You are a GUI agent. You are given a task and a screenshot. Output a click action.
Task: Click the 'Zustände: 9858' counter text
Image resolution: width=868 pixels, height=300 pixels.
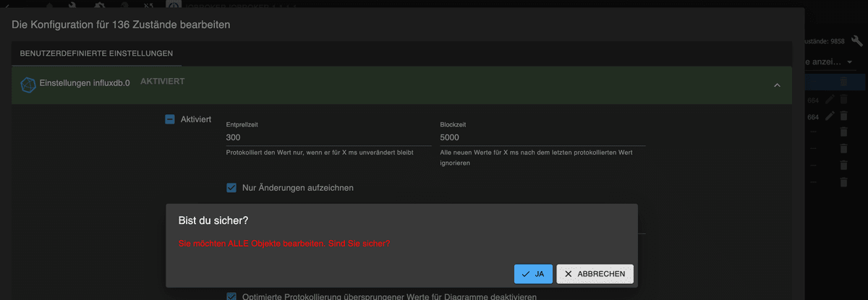826,42
